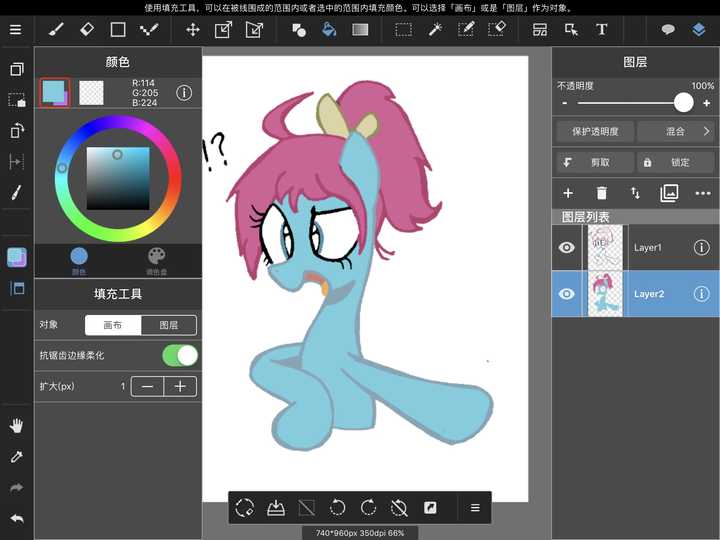Set fill target to 画布 (canvas)

coord(113,325)
